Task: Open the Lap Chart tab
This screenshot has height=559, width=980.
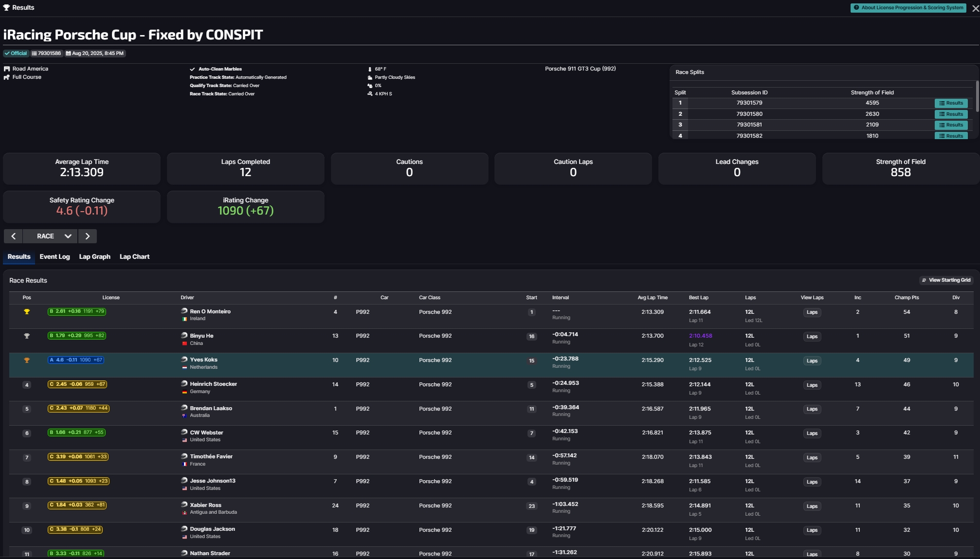Action: click(x=134, y=257)
